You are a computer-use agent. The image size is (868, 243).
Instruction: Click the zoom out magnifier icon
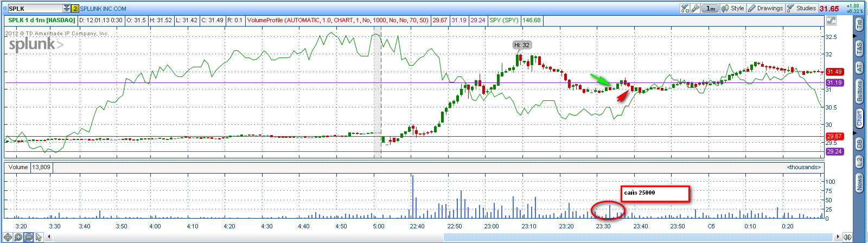pyautogui.click(x=29, y=237)
